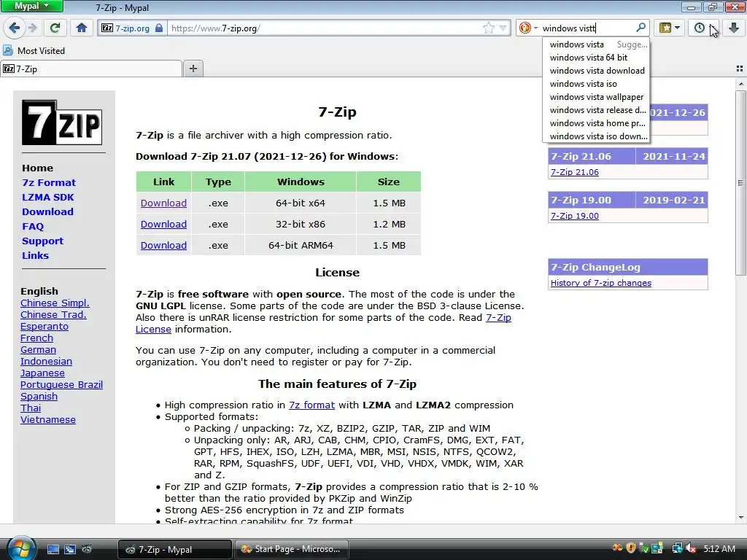Switch language to Portuguese Brazil
This screenshot has width=747, height=560.
tap(61, 385)
